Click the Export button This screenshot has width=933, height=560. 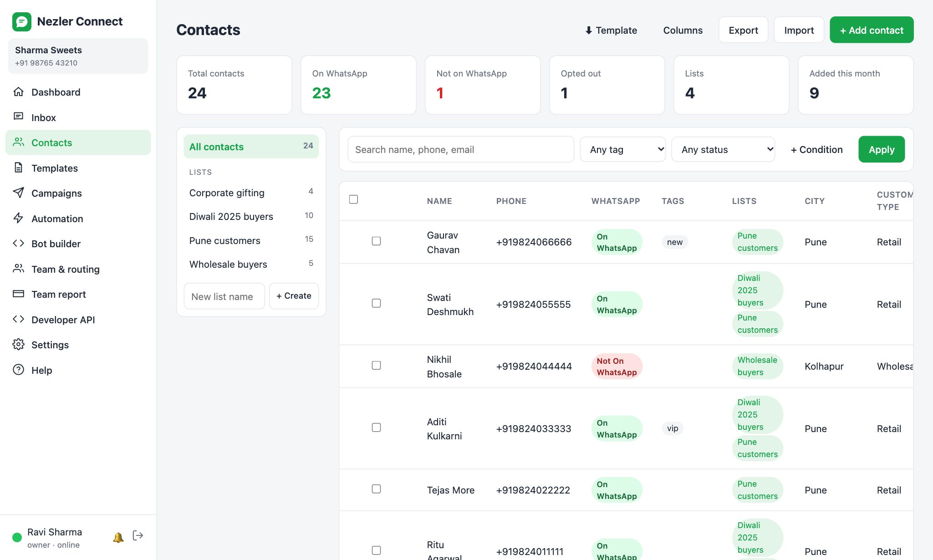pyautogui.click(x=743, y=30)
